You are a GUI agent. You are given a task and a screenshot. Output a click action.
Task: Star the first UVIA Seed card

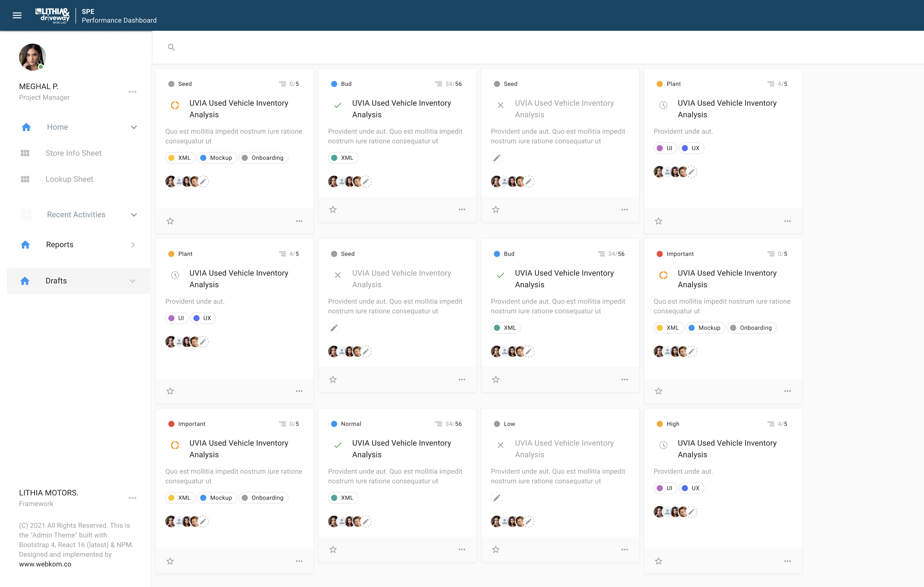point(170,221)
